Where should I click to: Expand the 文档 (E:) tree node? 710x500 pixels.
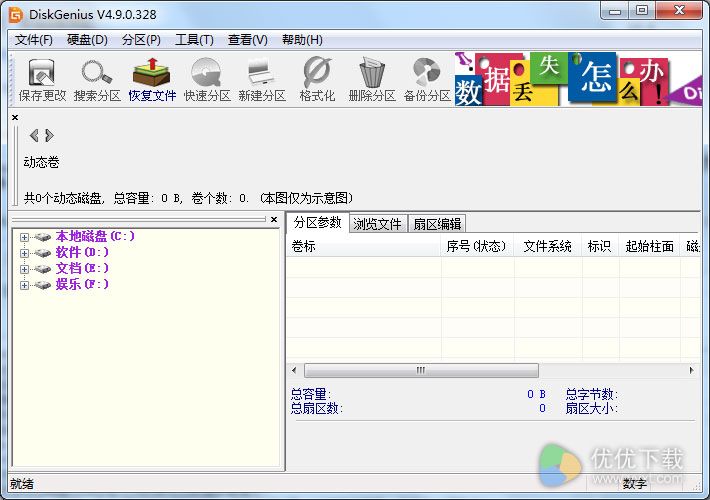24,269
